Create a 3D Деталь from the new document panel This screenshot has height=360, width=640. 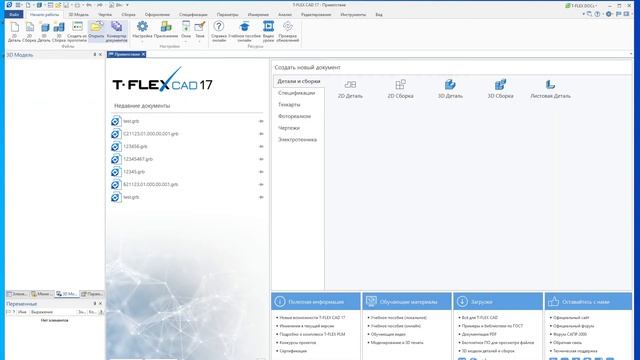[x=450, y=89]
